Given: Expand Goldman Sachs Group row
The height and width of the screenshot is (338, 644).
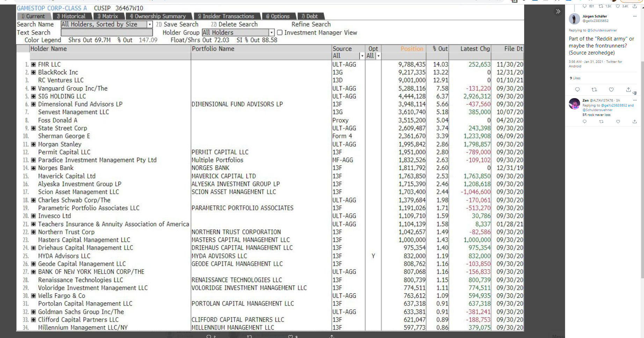Looking at the screenshot, I should [x=34, y=312].
